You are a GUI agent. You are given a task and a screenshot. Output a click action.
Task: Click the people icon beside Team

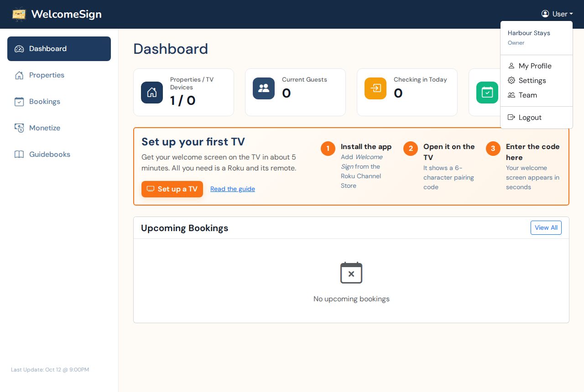(x=511, y=95)
